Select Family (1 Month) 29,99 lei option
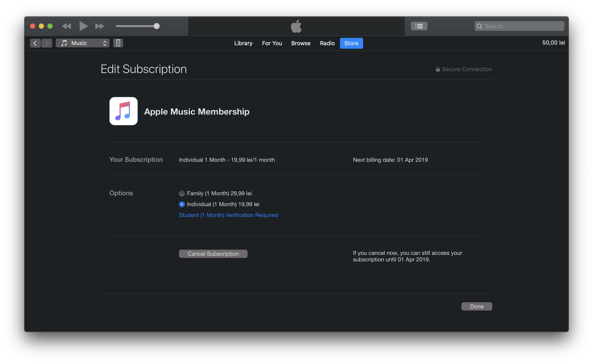Image resolution: width=593 pixels, height=364 pixels. coord(182,193)
